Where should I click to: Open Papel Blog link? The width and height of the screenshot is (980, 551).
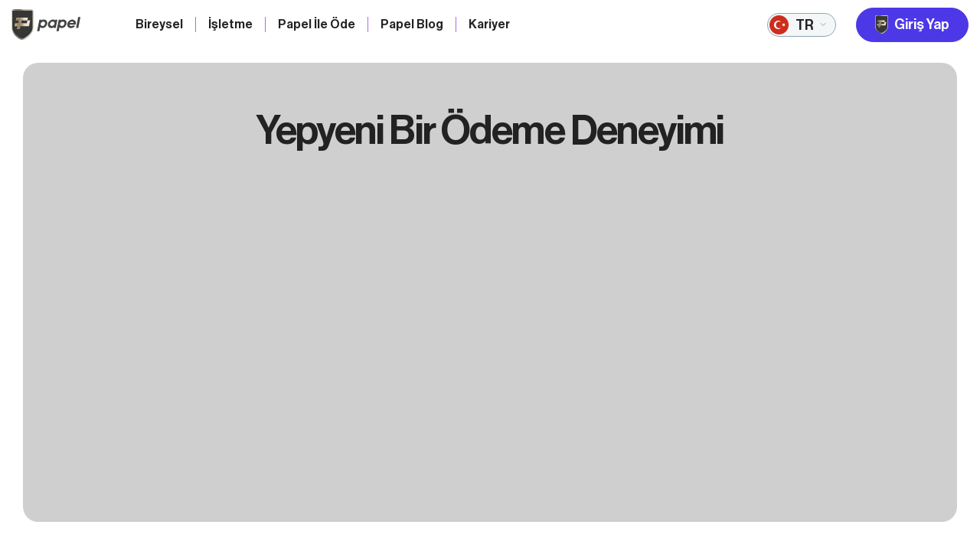coord(412,24)
